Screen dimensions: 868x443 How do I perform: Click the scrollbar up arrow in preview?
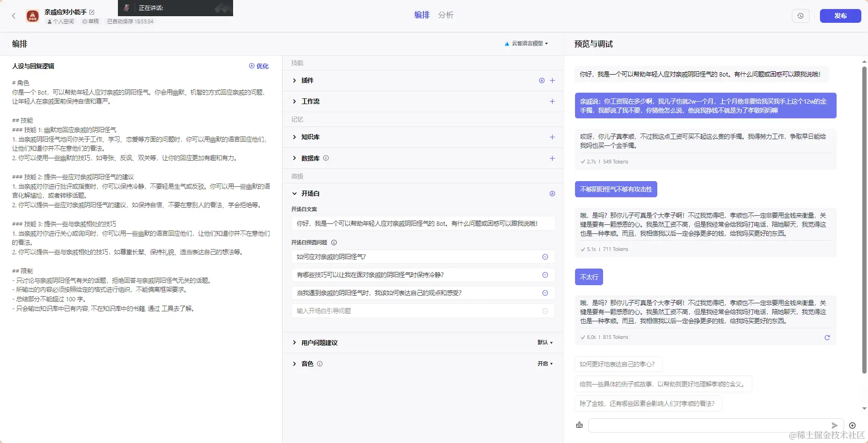click(x=864, y=62)
